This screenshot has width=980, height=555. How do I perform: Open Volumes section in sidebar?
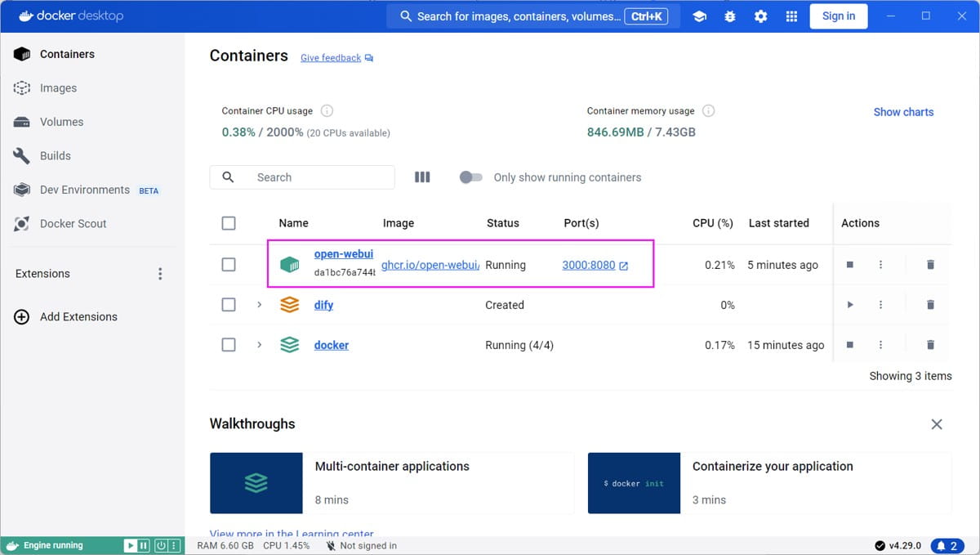[61, 122]
